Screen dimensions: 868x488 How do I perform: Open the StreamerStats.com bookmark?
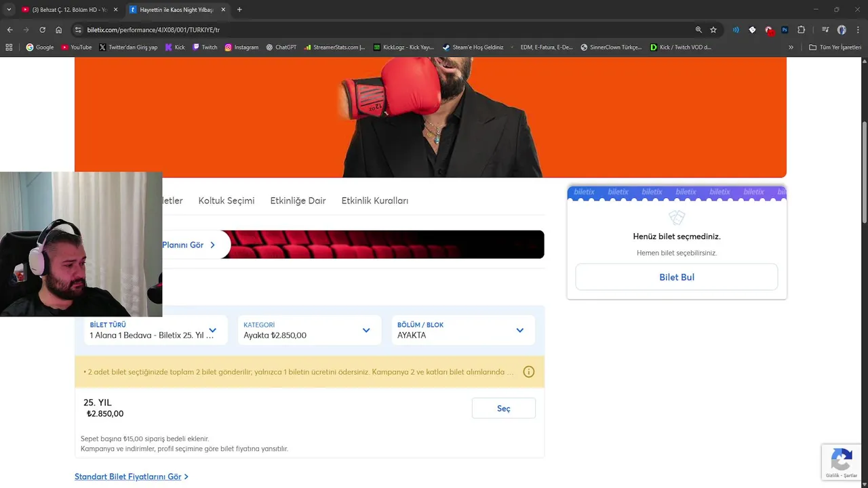pos(335,47)
